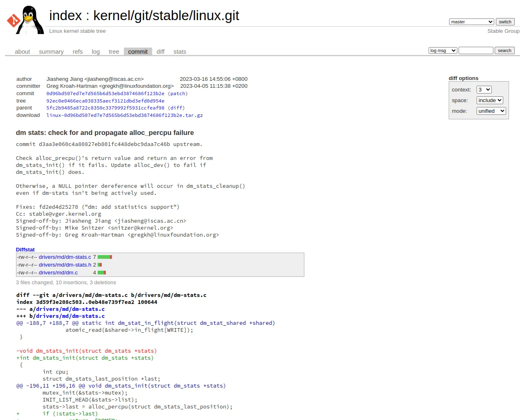The width and height of the screenshot is (525, 420).
Task: Change the space option from include
Action: (x=490, y=100)
